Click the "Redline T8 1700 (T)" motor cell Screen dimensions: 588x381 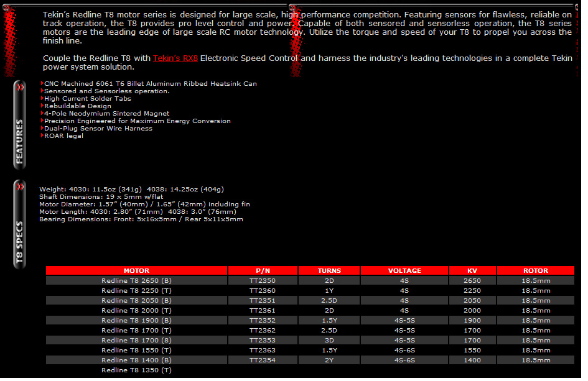pyautogui.click(x=136, y=331)
